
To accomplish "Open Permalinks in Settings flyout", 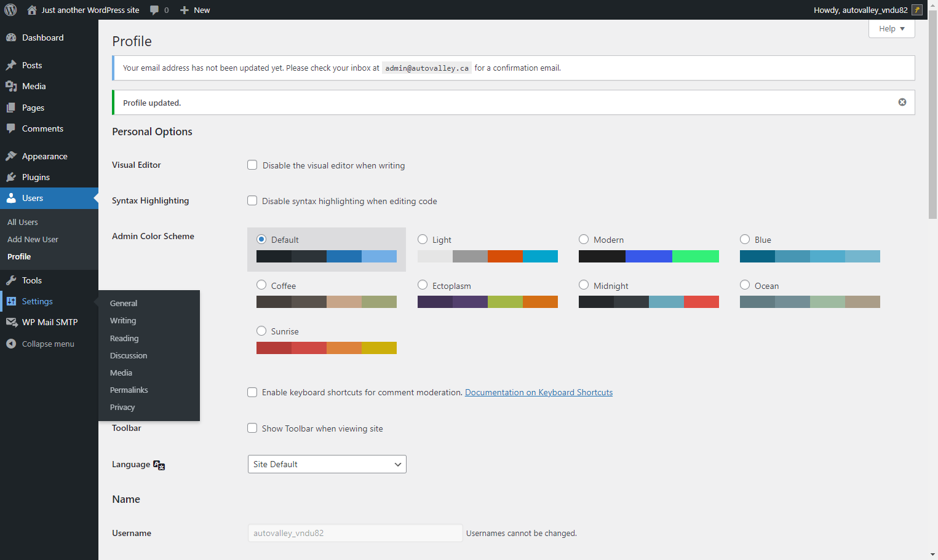I will 129,390.
